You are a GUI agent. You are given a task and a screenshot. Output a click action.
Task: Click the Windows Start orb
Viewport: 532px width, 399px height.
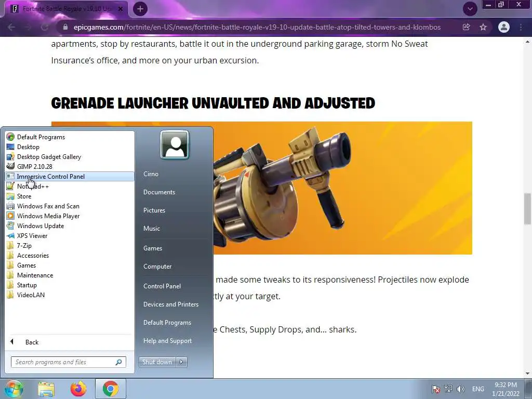[14, 389]
